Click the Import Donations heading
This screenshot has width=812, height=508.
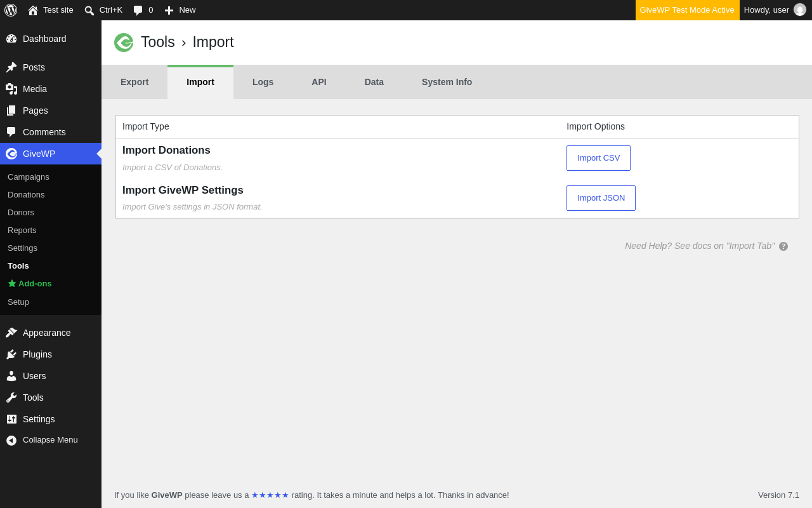(166, 150)
